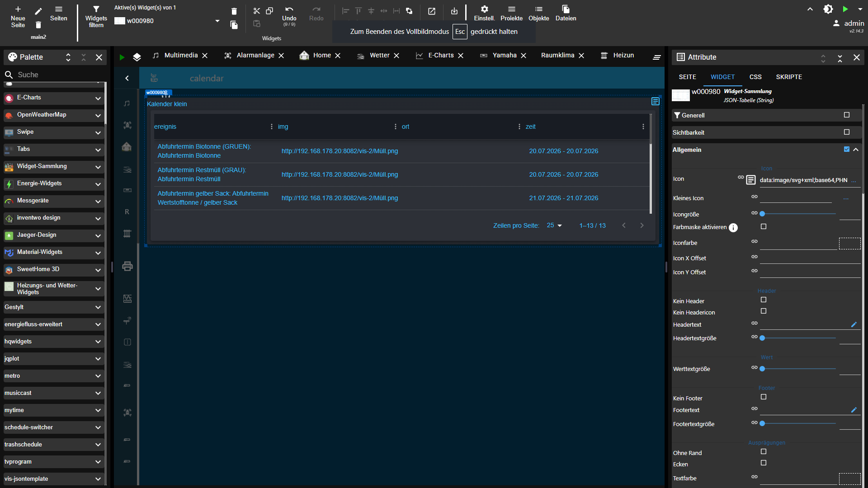Screen dimensions: 868x488
Task: Start runtime with green play icon
Action: pos(845,9)
